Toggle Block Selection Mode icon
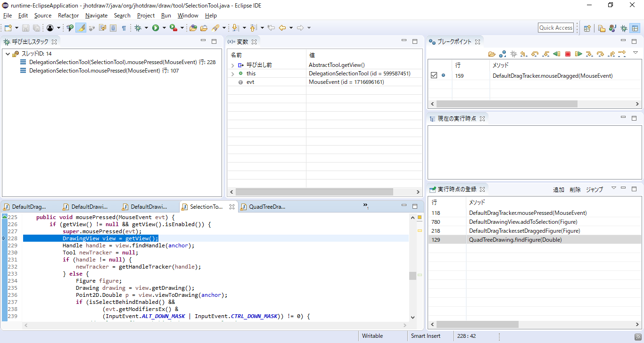Image resolution: width=644 pixels, height=343 pixels. point(113,28)
